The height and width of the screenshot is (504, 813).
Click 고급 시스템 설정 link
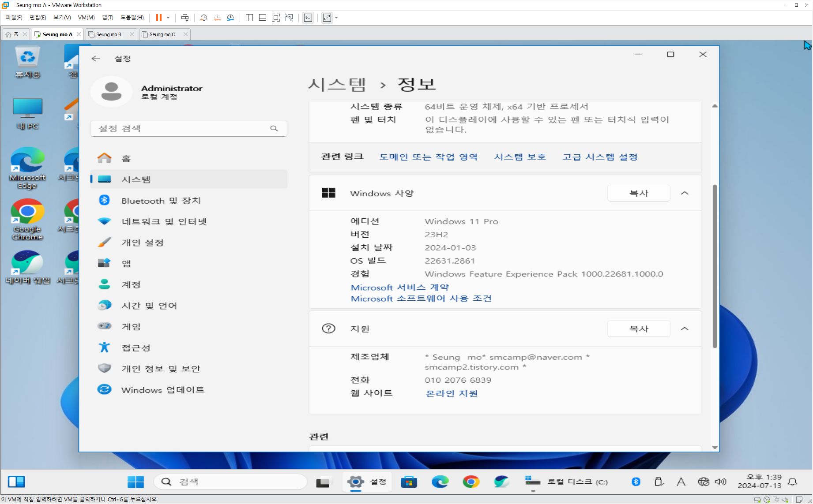point(600,157)
